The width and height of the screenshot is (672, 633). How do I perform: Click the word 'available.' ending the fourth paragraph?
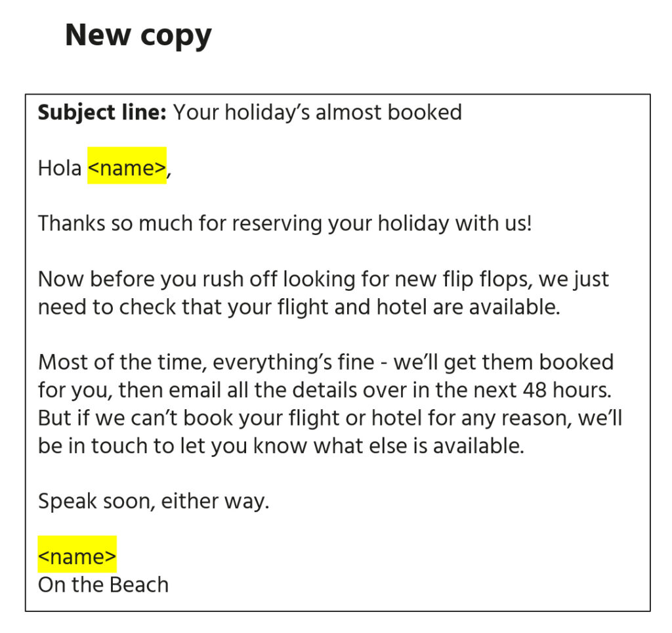(x=478, y=446)
